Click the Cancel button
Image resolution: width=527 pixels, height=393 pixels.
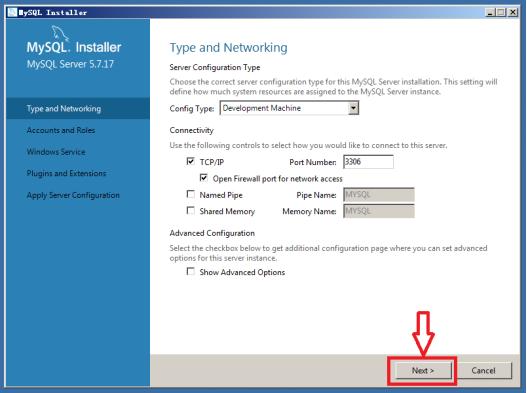(484, 370)
